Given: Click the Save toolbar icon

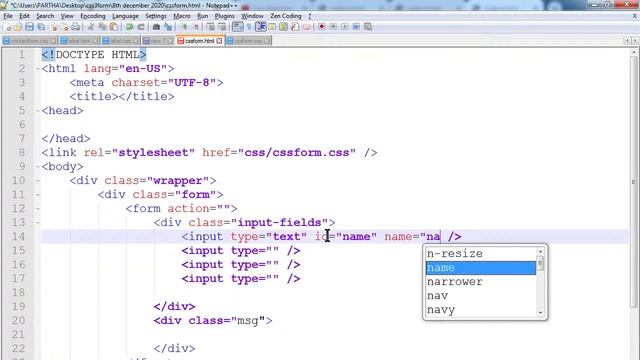Looking at the screenshot, I should pyautogui.click(x=29, y=27).
